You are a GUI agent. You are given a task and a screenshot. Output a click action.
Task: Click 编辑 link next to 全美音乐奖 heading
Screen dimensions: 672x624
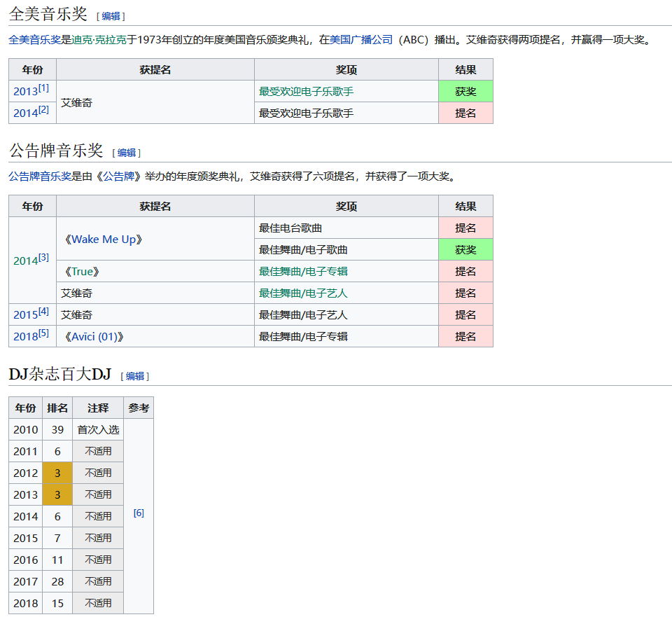click(x=111, y=16)
